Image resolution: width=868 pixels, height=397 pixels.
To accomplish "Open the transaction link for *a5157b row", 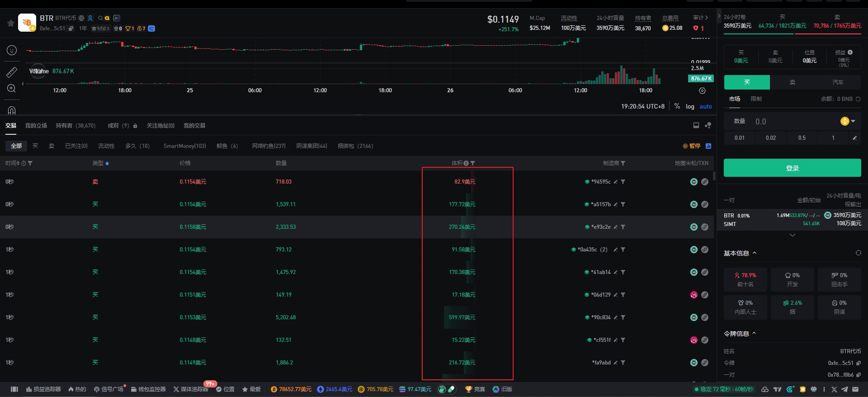I will [704, 204].
